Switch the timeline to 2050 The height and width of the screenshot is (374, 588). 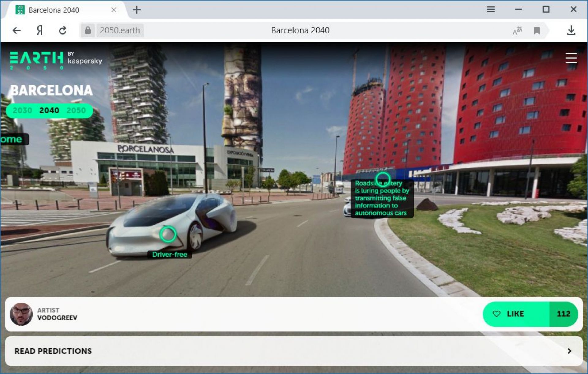pyautogui.click(x=76, y=110)
